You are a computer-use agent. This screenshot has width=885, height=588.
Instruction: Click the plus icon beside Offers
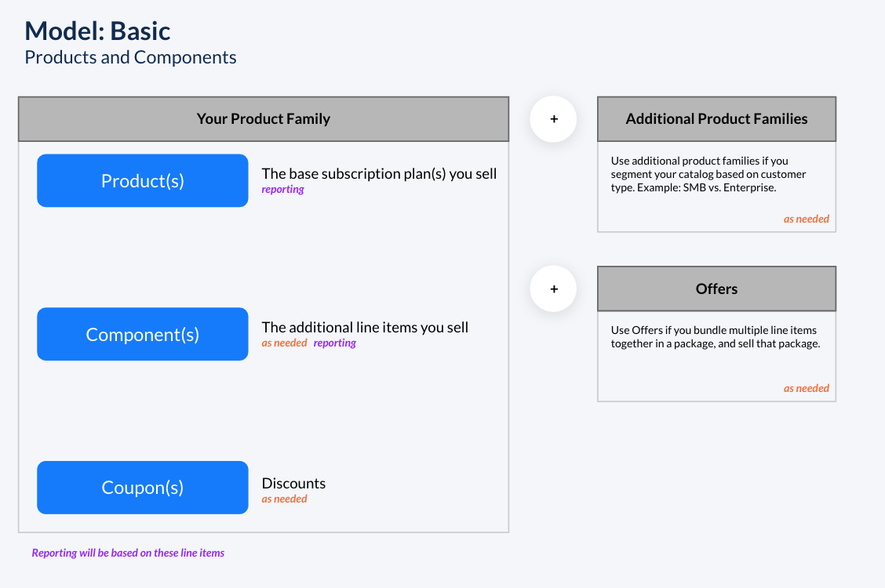(553, 289)
